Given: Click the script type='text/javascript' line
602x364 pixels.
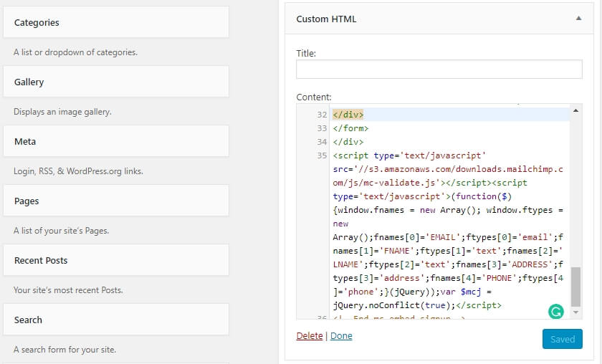Looking at the screenshot, I should pyautogui.click(x=409, y=155).
